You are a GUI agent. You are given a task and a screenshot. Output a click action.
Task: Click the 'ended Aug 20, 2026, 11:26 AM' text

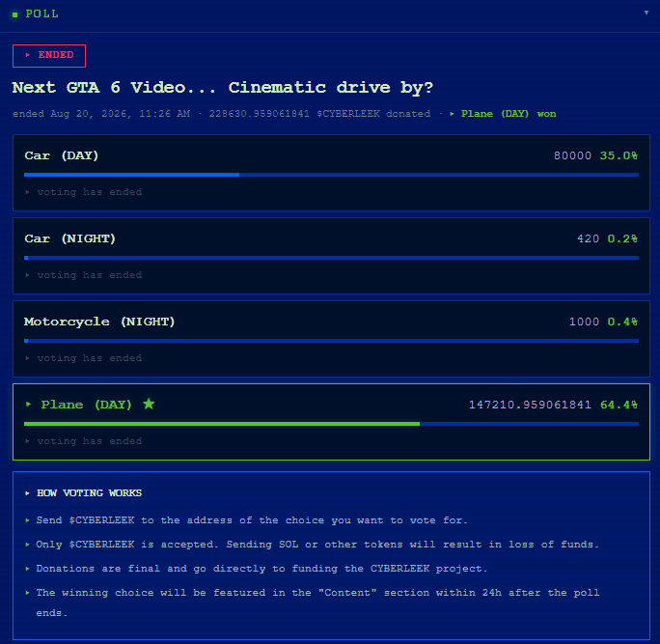[101, 114]
